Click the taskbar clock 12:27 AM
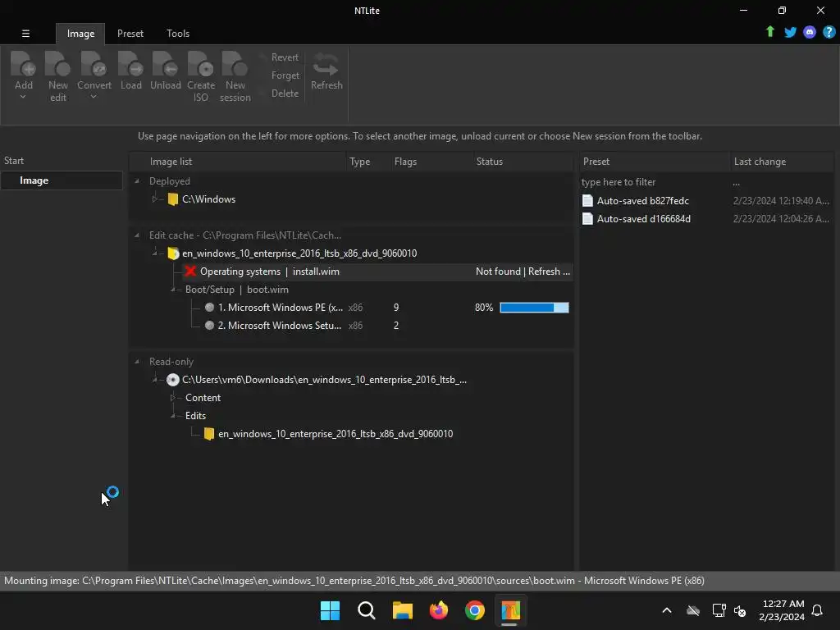Image resolution: width=840 pixels, height=630 pixels. [782, 610]
